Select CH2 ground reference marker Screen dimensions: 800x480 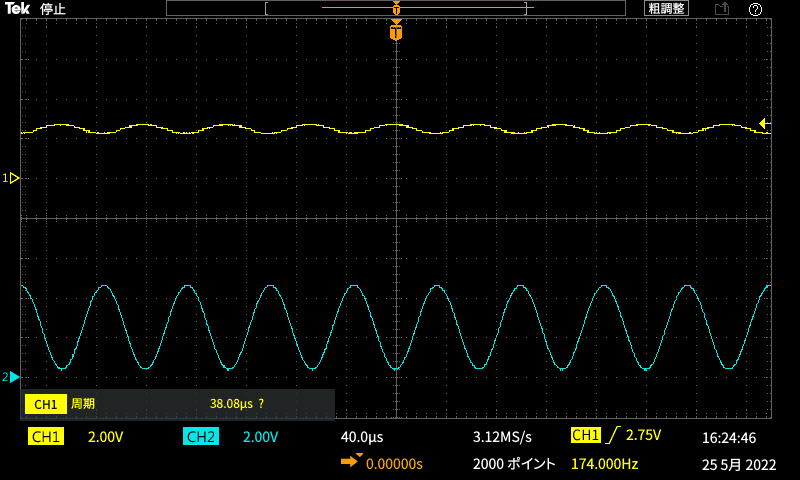click(13, 377)
